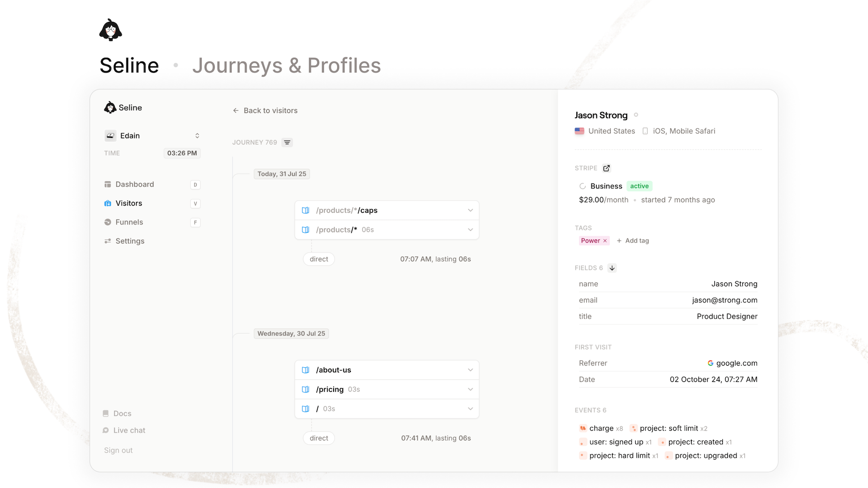Click the direct source tag for the 07:41 AM session
This screenshot has width=868, height=488.
point(319,438)
